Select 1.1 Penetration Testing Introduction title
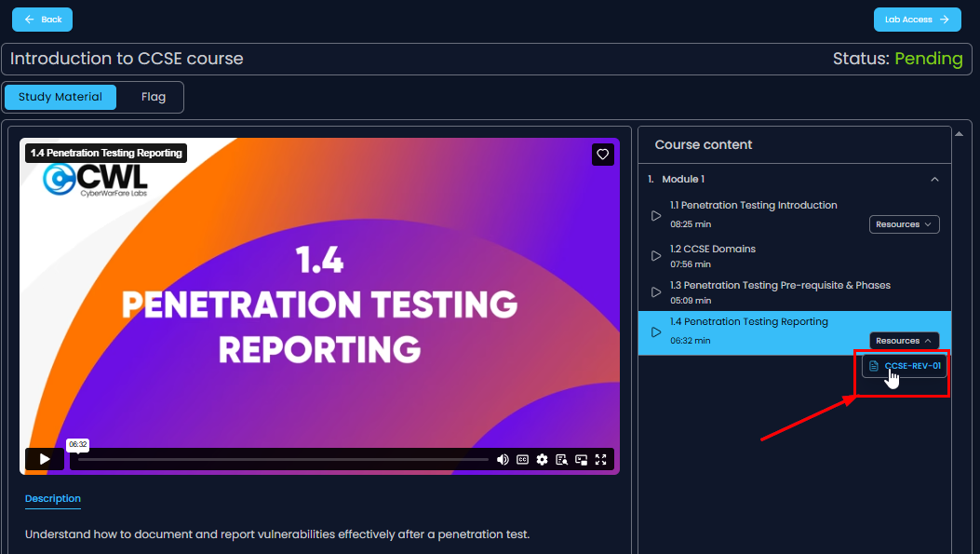This screenshot has height=554, width=980. 753,205
